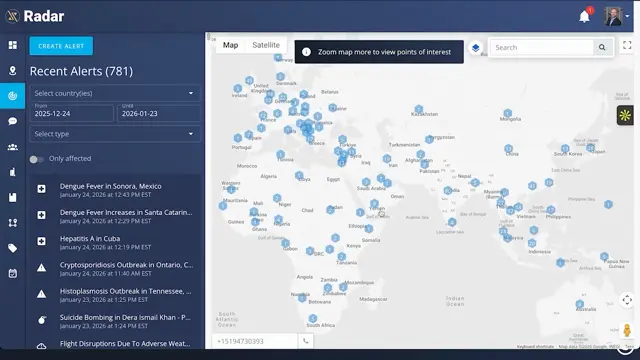Click the phone call icon button
This screenshot has width=640, height=360.
[x=306, y=341]
